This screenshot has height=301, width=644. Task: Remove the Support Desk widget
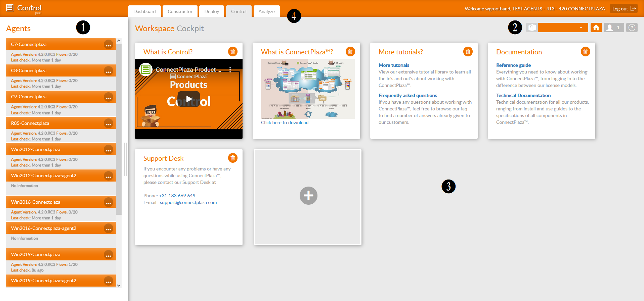coord(232,158)
